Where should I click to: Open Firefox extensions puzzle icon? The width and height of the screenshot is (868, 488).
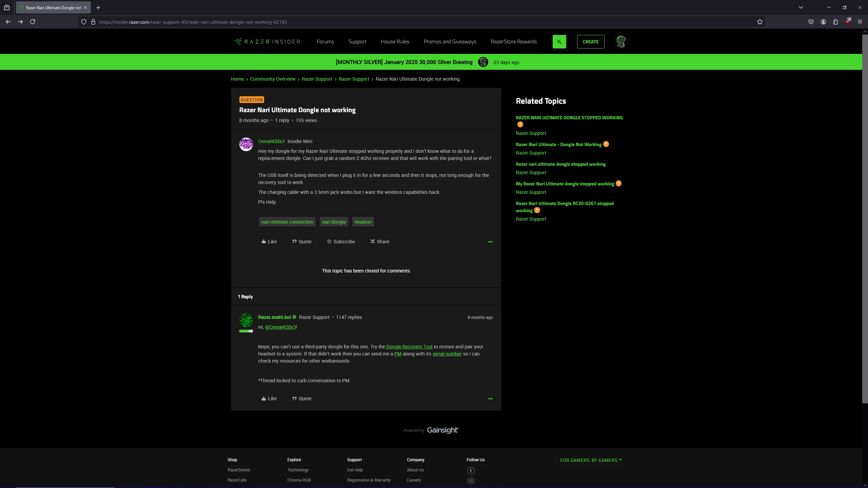click(x=835, y=22)
